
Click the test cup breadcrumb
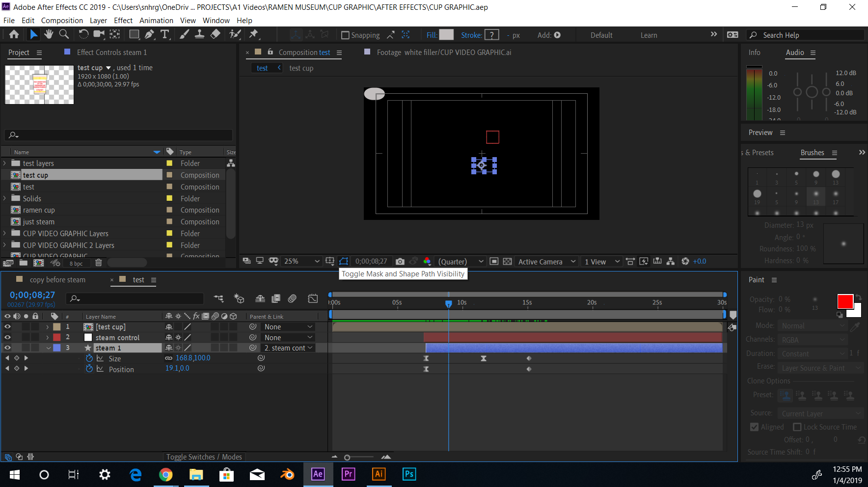pos(301,68)
